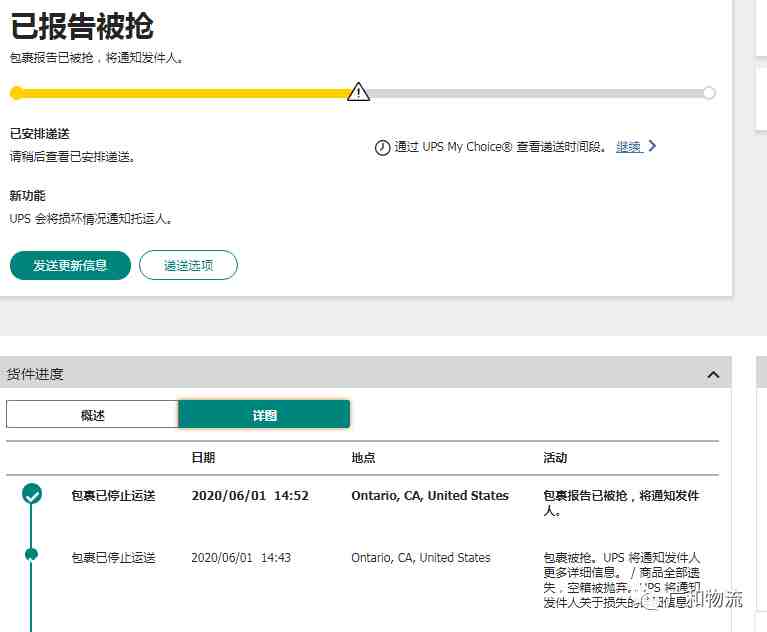Click the 地点 column header
This screenshot has width=767, height=632.
363,458
